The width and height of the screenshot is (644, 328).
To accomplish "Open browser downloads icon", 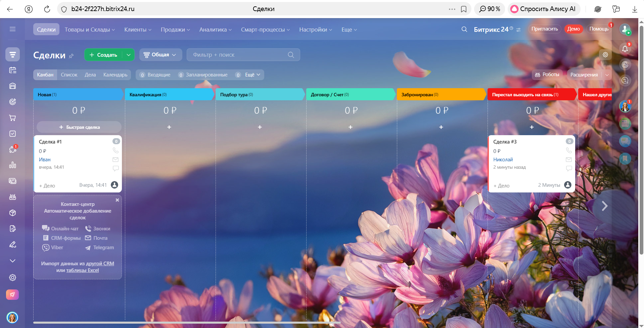I will coord(635,9).
